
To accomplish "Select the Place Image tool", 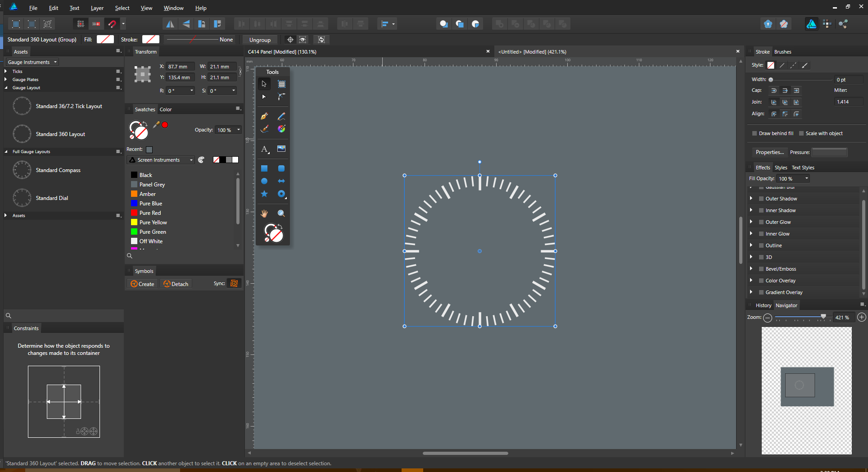I will (x=281, y=149).
